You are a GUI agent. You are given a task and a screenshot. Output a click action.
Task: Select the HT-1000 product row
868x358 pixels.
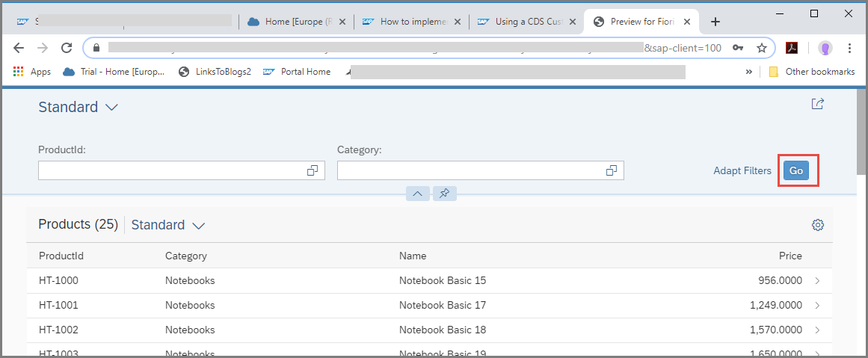pyautogui.click(x=429, y=280)
